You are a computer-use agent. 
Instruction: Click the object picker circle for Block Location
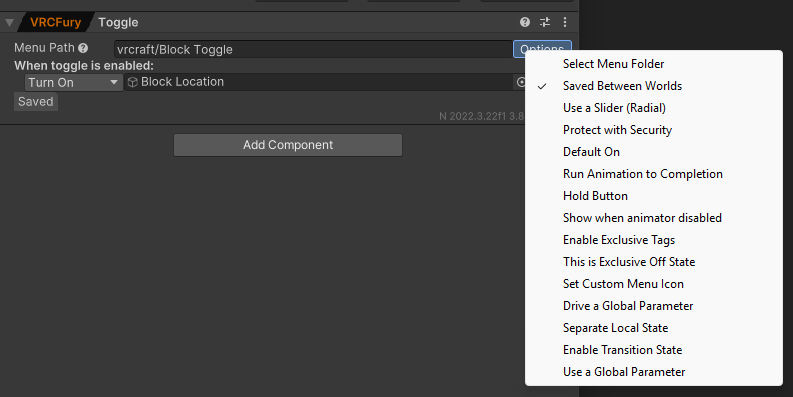click(520, 82)
